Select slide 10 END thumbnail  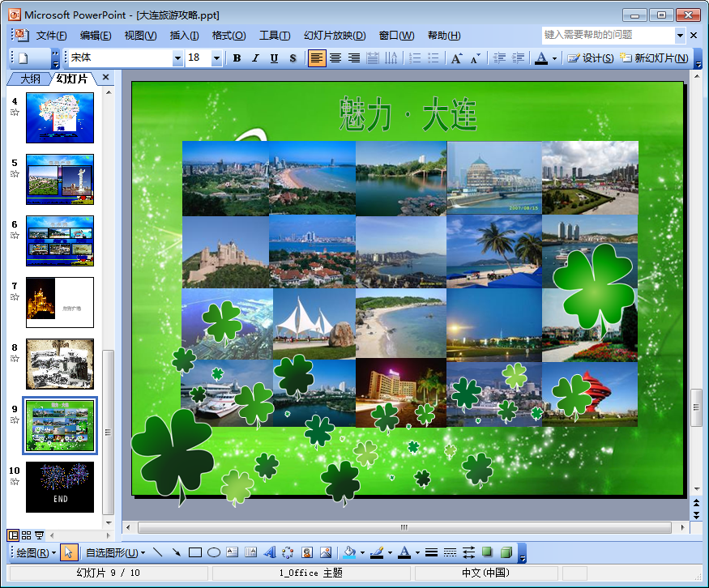[60, 487]
